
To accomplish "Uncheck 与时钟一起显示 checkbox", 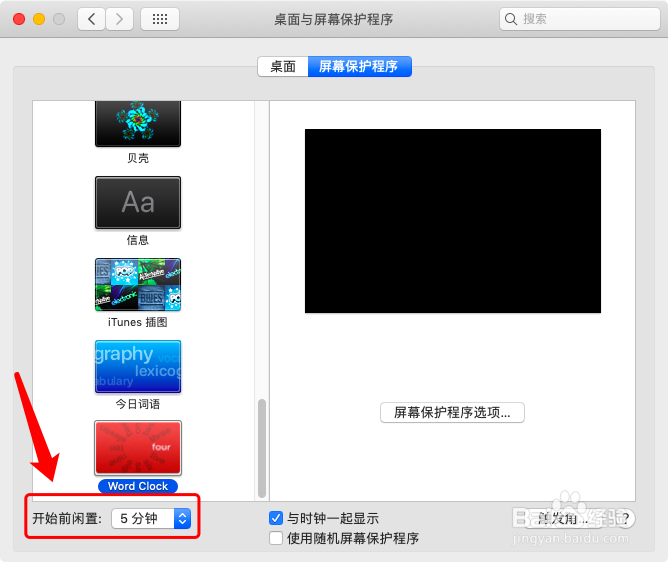I will 276,518.
